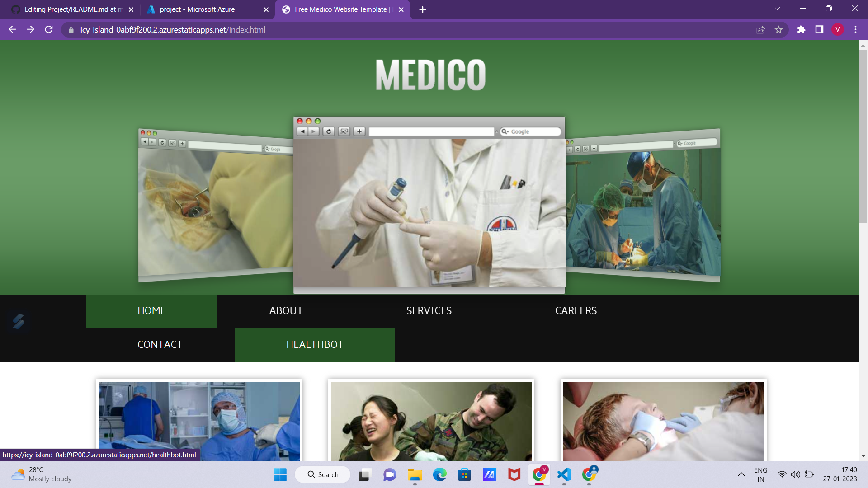This screenshot has height=488, width=868.
Task: Toggle the browser side panel icon
Action: [x=819, y=30]
